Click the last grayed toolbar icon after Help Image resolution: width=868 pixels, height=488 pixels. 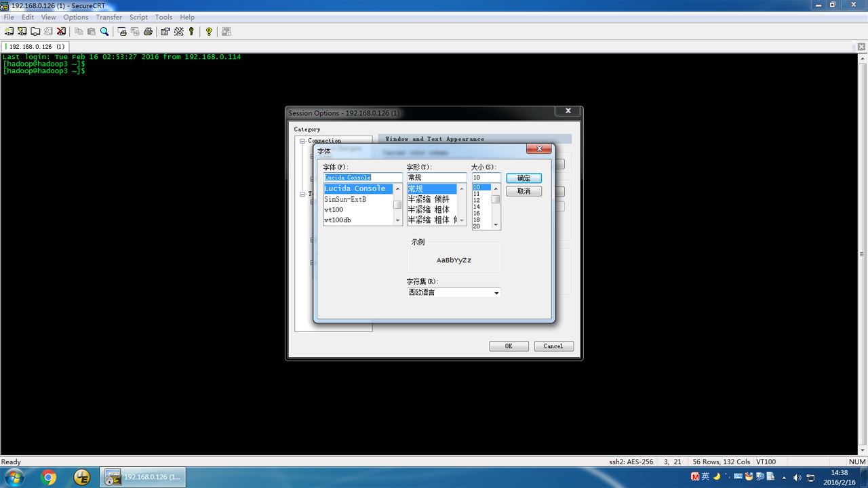pyautogui.click(x=226, y=31)
